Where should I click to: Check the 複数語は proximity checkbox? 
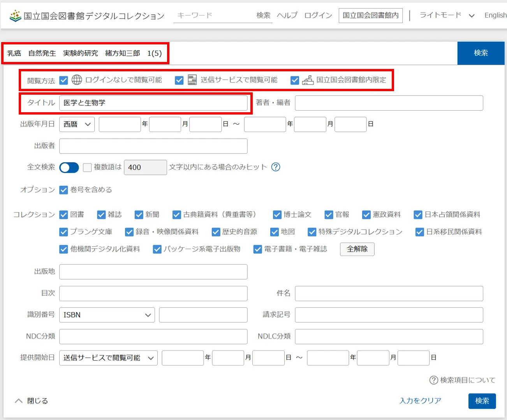point(88,168)
